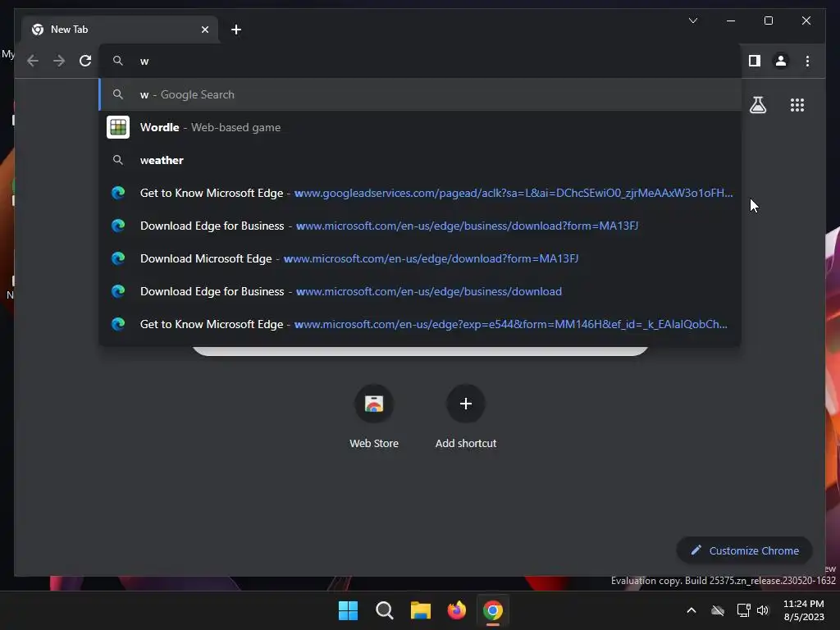Open Windows taskbar search

[x=384, y=610]
